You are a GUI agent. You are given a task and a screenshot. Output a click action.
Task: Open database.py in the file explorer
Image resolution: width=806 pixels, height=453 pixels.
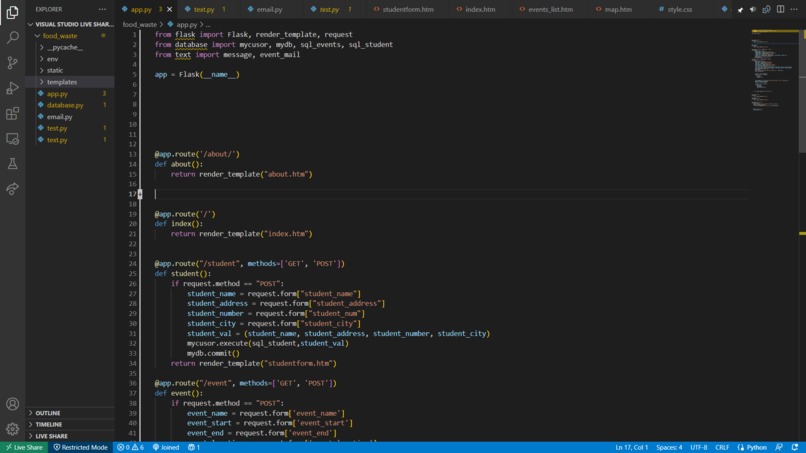[x=65, y=105]
